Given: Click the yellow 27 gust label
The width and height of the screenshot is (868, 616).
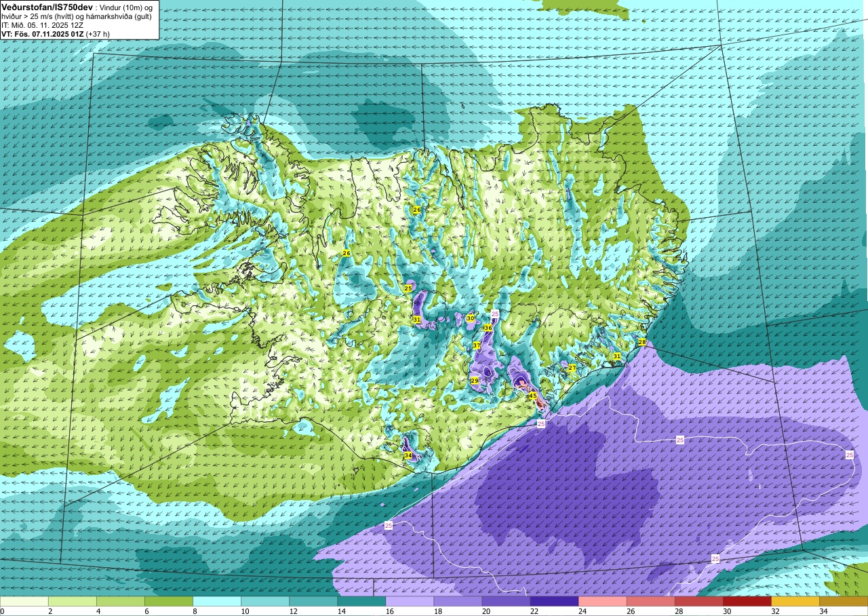Looking at the screenshot, I should [572, 368].
